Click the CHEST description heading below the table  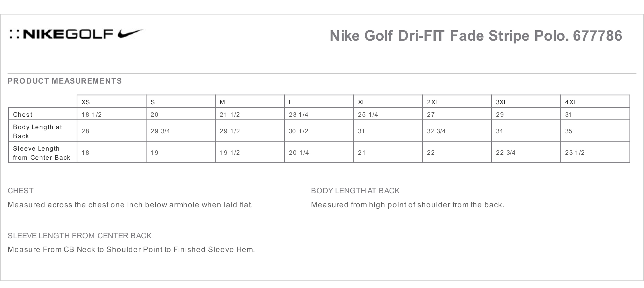[21, 191]
